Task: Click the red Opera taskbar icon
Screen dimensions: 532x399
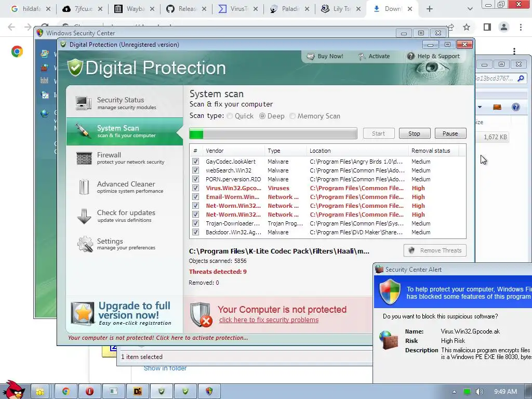Action: tap(89, 391)
